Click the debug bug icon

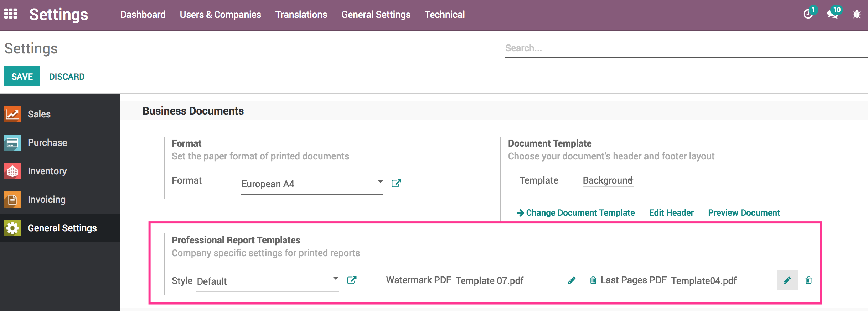[857, 15]
